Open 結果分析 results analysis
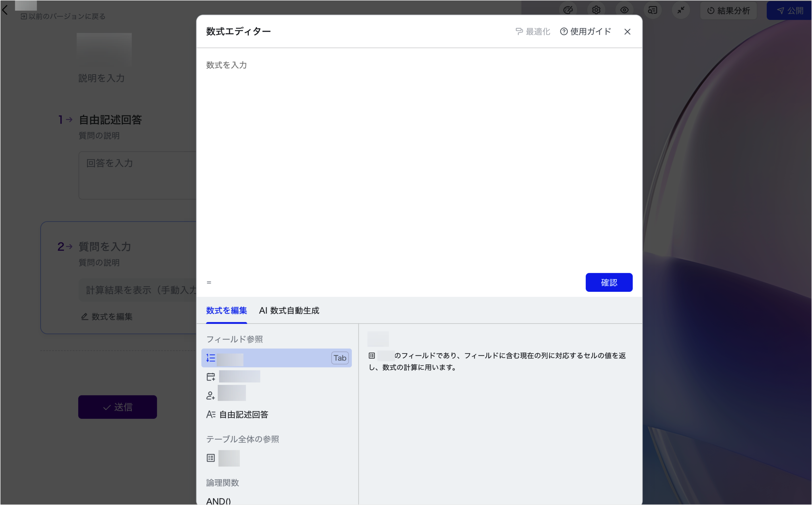The image size is (812, 505). [728, 10]
